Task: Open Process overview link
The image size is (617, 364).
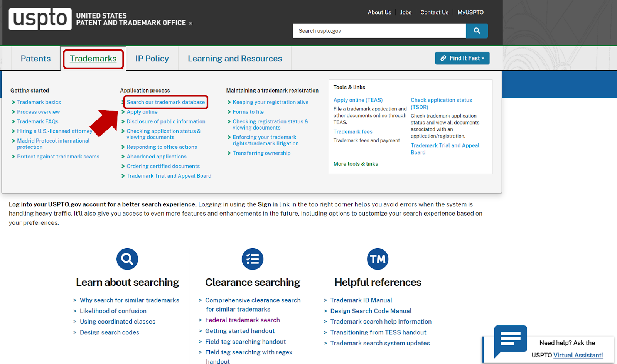Action: coord(39,112)
